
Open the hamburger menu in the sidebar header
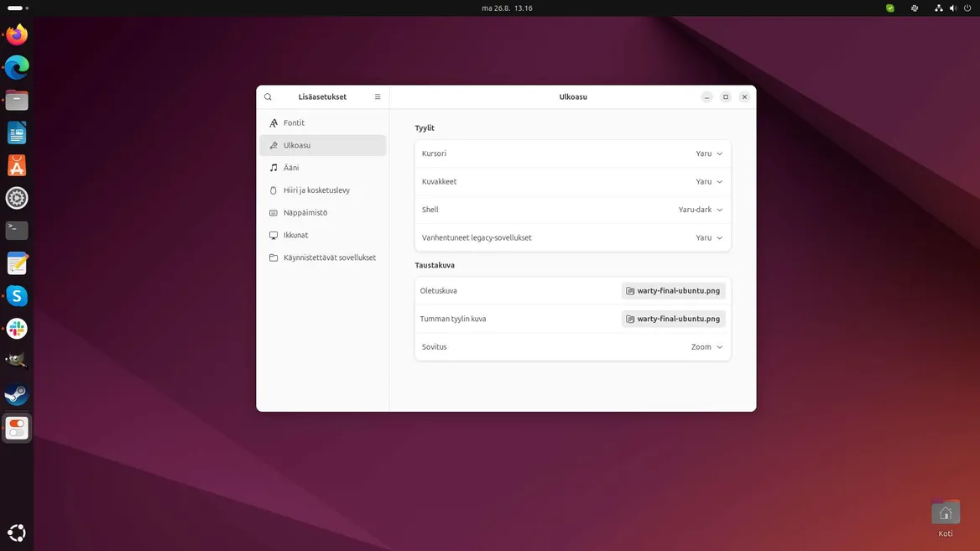click(x=378, y=97)
